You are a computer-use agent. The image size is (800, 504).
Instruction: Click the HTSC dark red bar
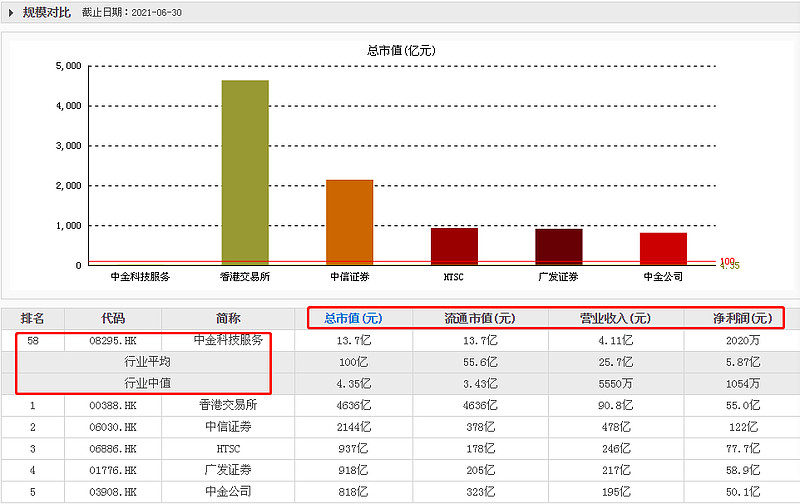coord(454,246)
